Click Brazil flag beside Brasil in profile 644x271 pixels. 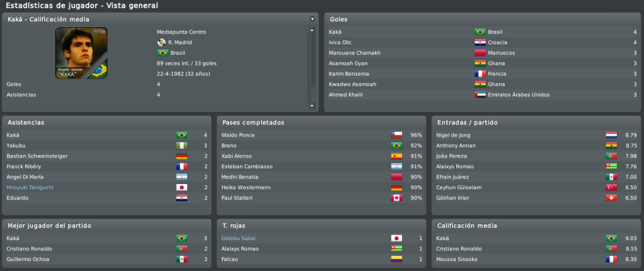click(x=163, y=53)
